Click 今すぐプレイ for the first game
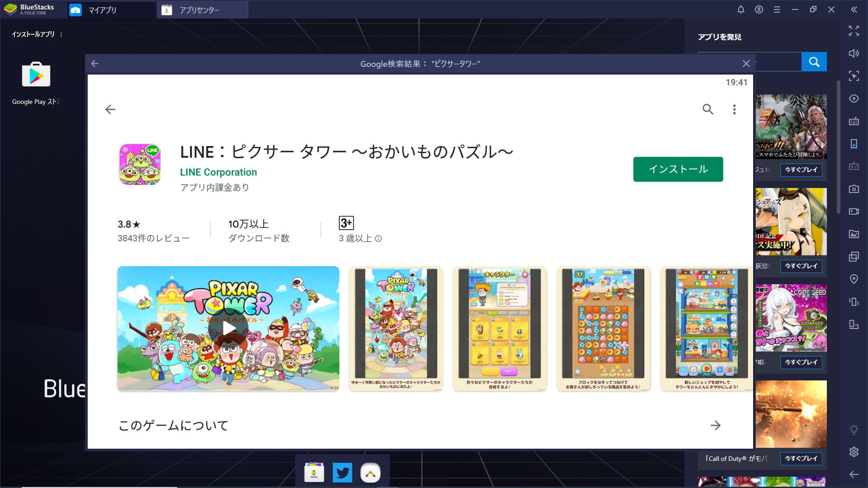The height and width of the screenshot is (488, 868). pyautogui.click(x=801, y=169)
